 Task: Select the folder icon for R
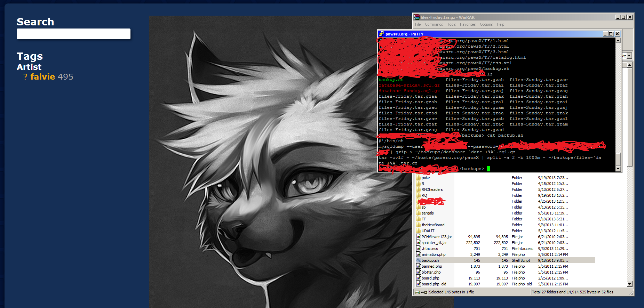418,184
